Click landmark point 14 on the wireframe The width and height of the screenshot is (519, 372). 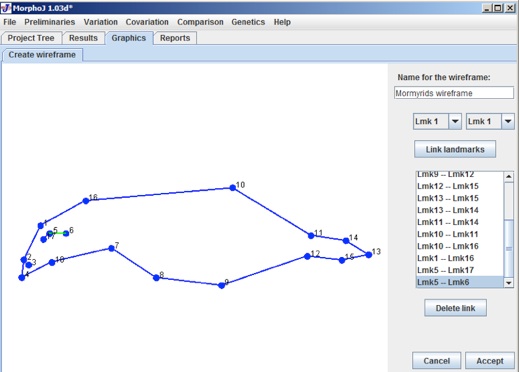(x=346, y=240)
